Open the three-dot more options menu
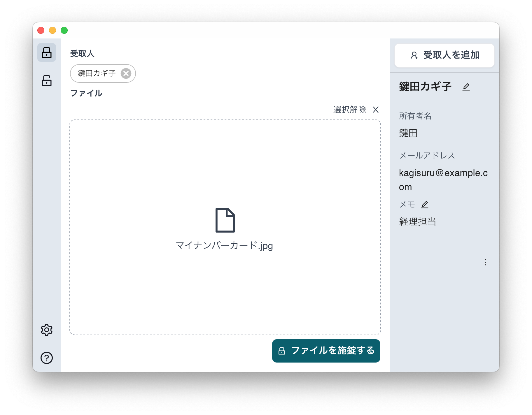The image size is (532, 415). pyautogui.click(x=485, y=262)
